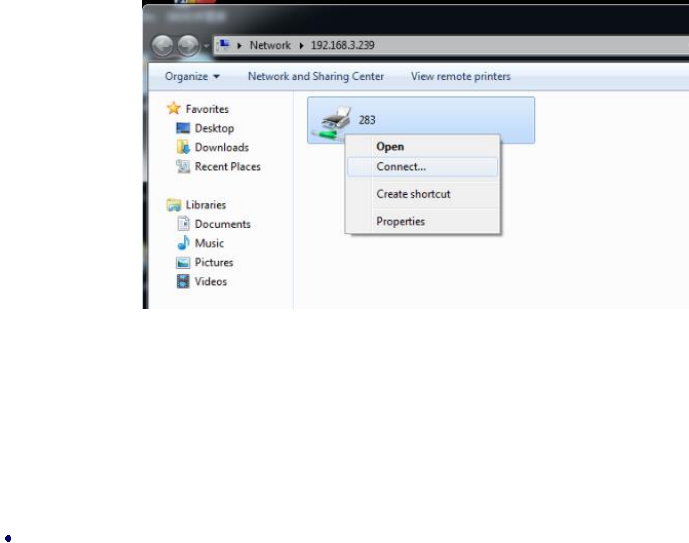This screenshot has height=543, width=689.
Task: Expand the arrow before Network breadcrumb
Action: click(239, 45)
